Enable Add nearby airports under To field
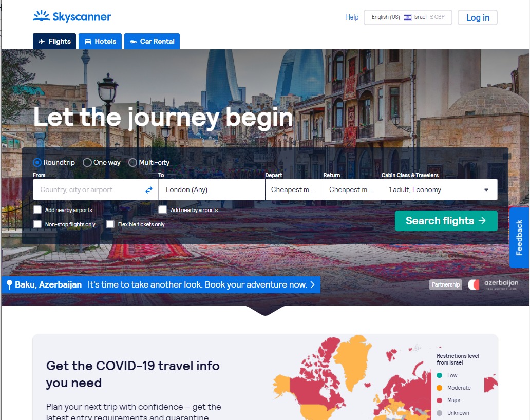Viewport: 530px width, 420px height. click(163, 210)
